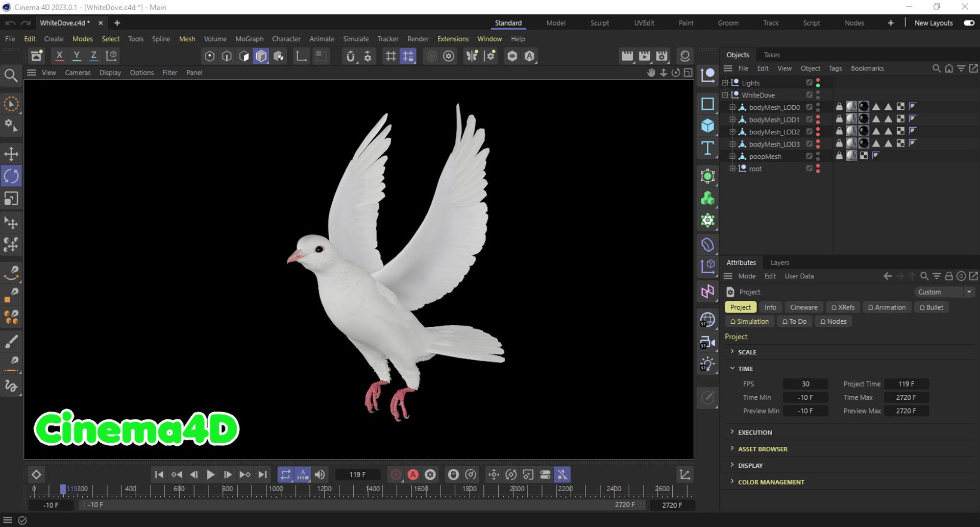
Task: Switch to the Layers tab
Action: (779, 262)
